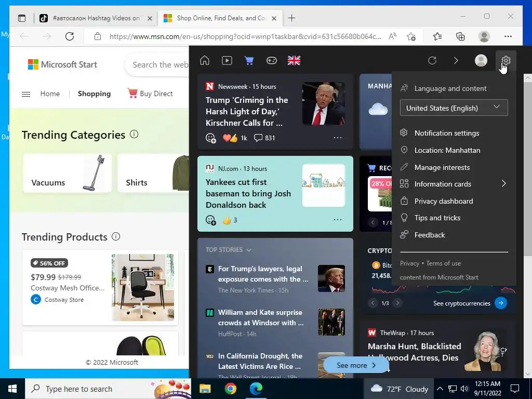Click the forward arrow in widgets header
The height and width of the screenshot is (399, 532).
tap(456, 61)
